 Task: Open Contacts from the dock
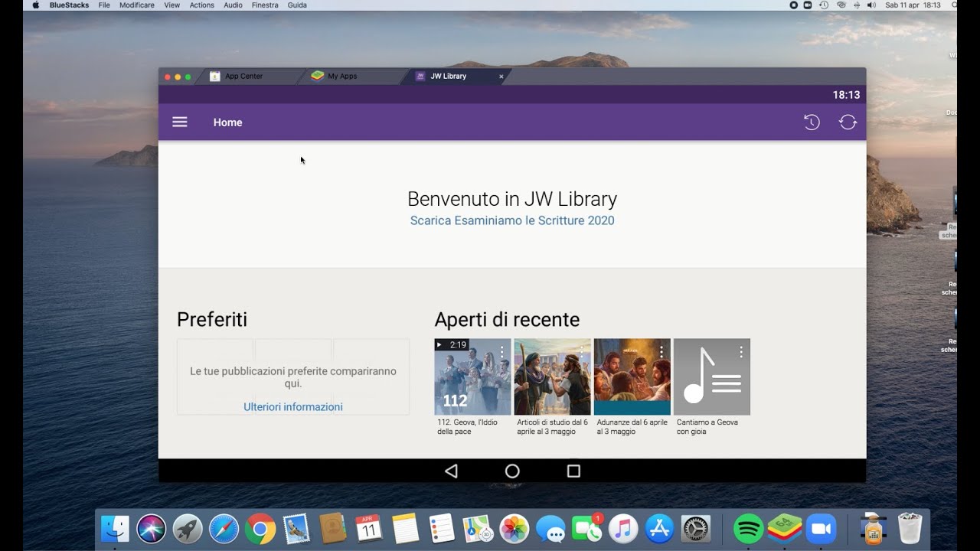[333, 529]
